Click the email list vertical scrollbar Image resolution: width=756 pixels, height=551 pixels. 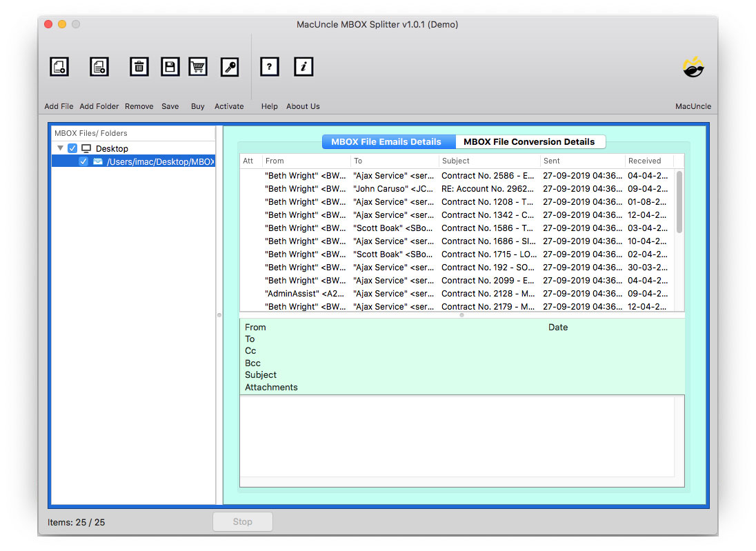[x=679, y=201]
